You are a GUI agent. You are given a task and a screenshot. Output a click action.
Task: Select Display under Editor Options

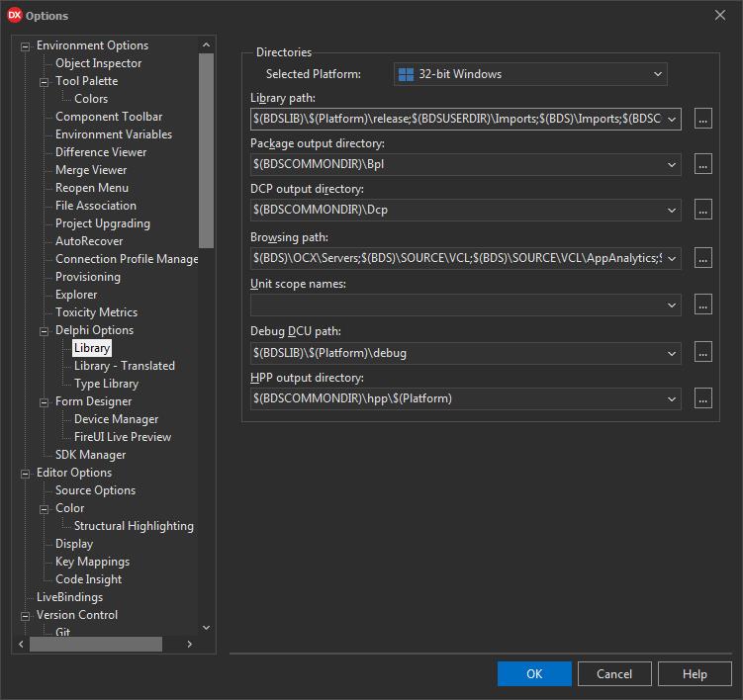(x=74, y=544)
